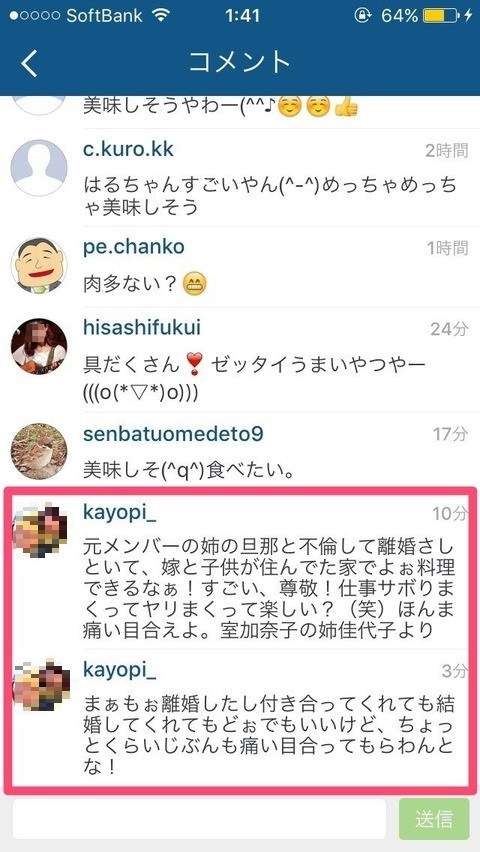Open hisashifukui username link
Screen dimensions: 480x852
tap(142, 328)
